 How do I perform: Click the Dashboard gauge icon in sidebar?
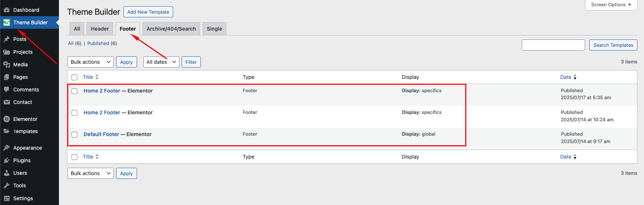(x=7, y=10)
